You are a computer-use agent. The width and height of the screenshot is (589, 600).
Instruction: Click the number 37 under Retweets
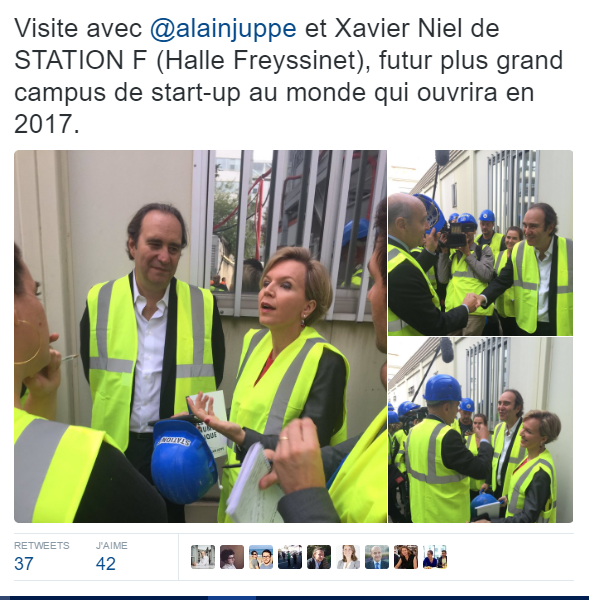(x=24, y=564)
